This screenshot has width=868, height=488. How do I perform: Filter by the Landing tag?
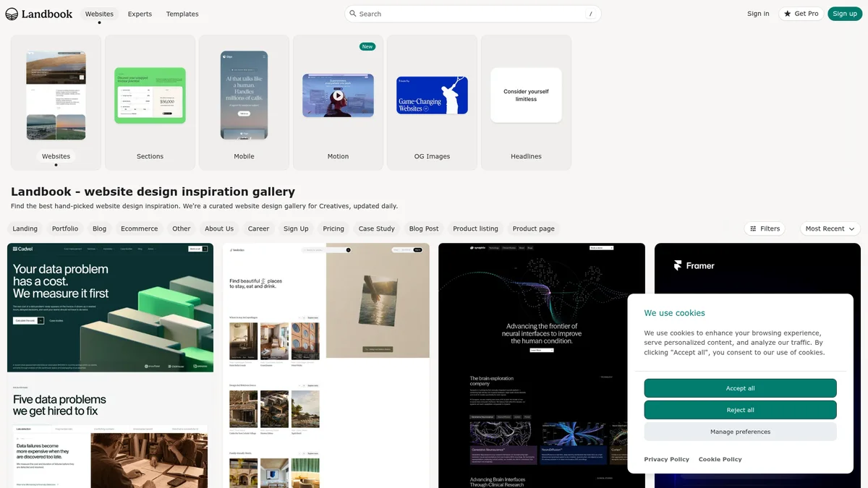coord(25,228)
